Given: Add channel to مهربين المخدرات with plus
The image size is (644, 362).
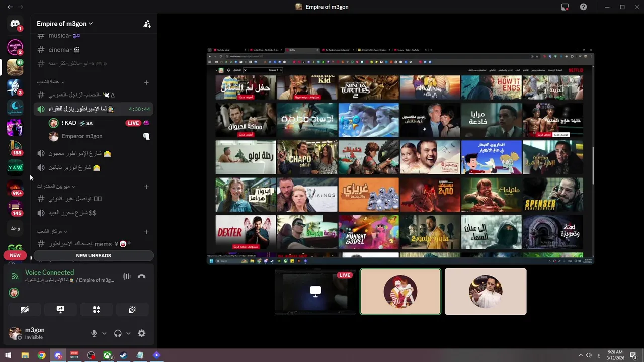Looking at the screenshot, I should tap(146, 187).
